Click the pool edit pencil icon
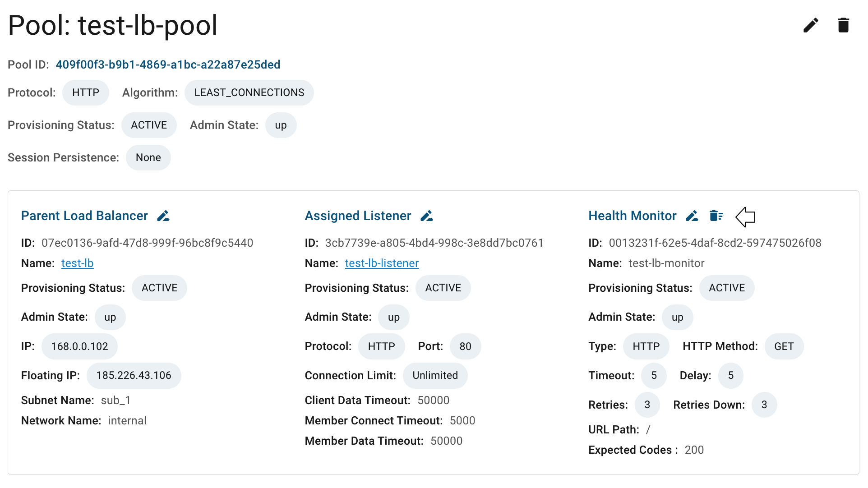Screen dimensions: 868x488 [811, 25]
